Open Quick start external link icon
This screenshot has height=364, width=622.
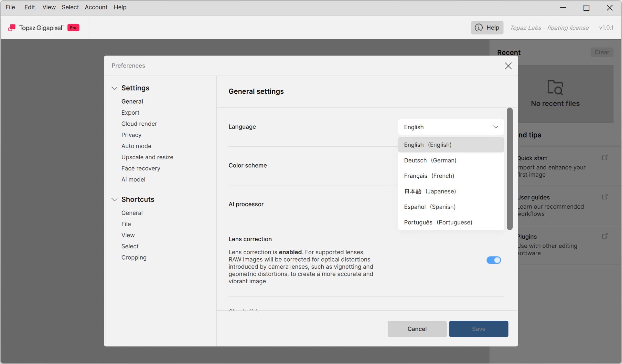pyautogui.click(x=605, y=158)
